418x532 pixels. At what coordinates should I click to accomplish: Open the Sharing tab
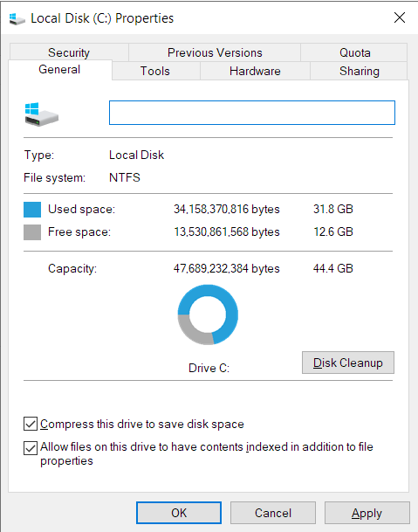pos(360,71)
